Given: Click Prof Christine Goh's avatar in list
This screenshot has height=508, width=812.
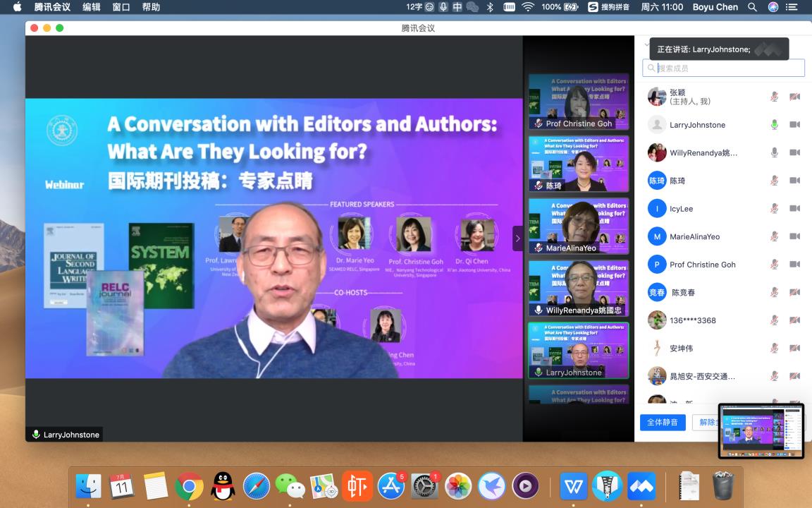Looking at the screenshot, I should pos(657,265).
